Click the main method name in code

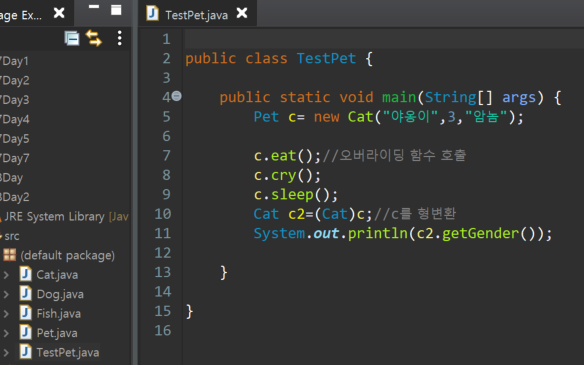(399, 97)
